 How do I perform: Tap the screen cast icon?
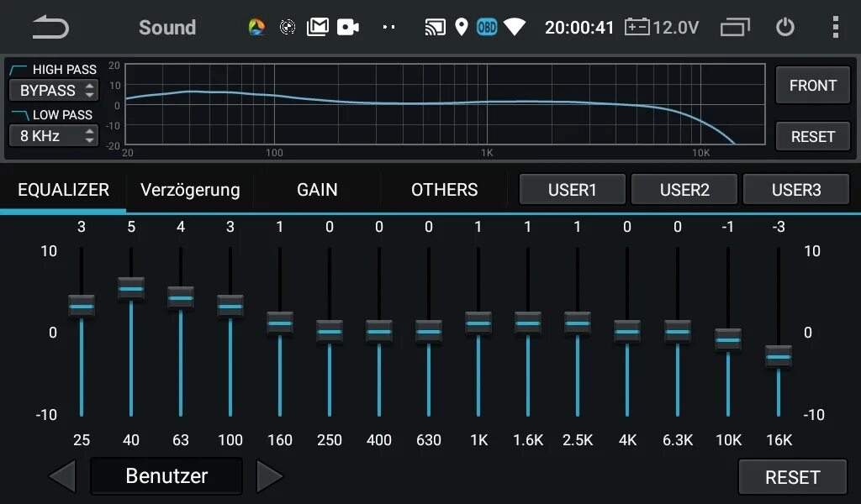tap(435, 27)
